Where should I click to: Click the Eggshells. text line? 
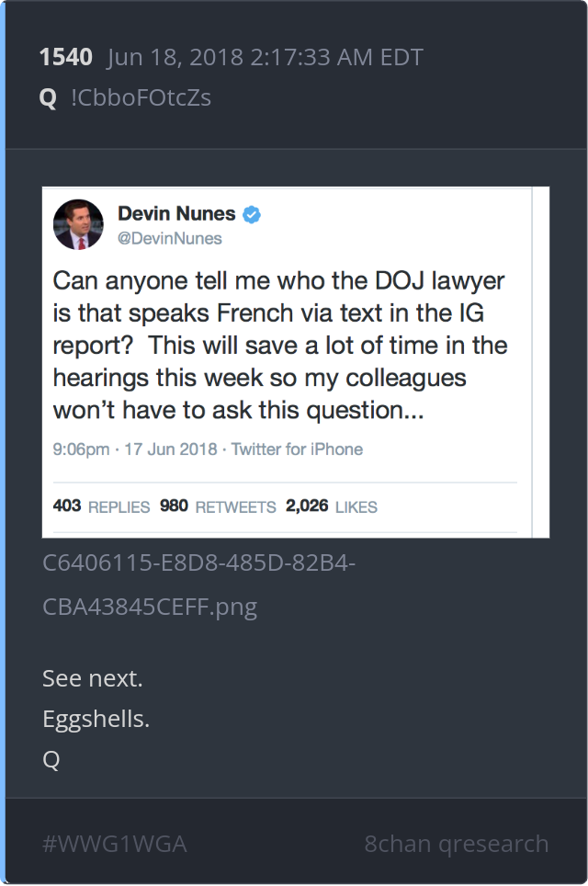coord(96,719)
